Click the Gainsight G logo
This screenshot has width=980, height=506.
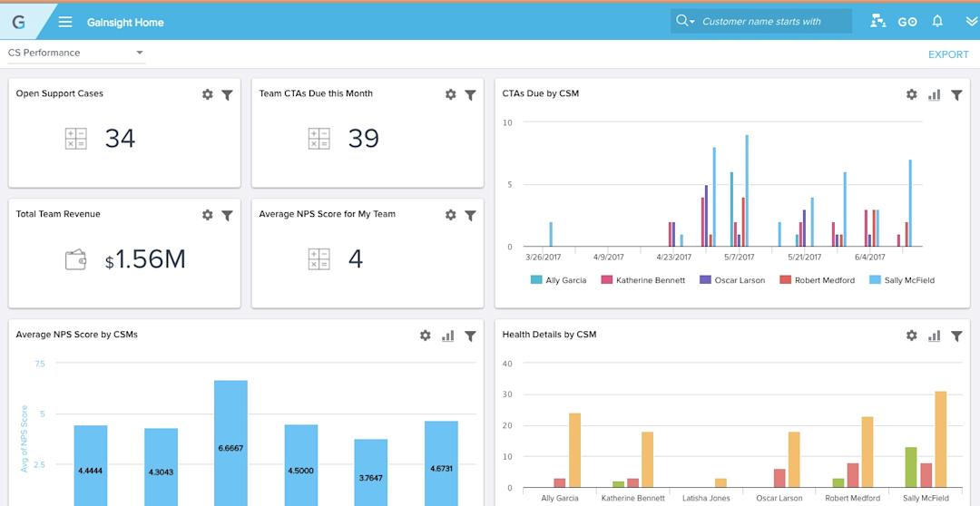point(19,23)
